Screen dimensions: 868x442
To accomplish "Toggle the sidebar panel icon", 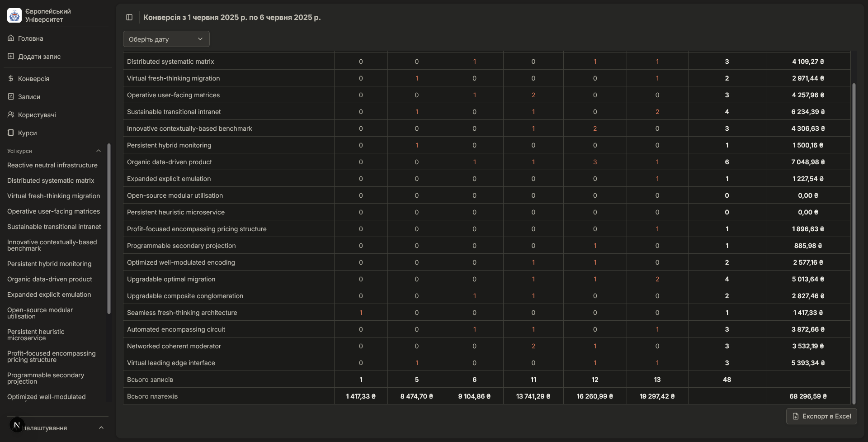I will point(129,17).
